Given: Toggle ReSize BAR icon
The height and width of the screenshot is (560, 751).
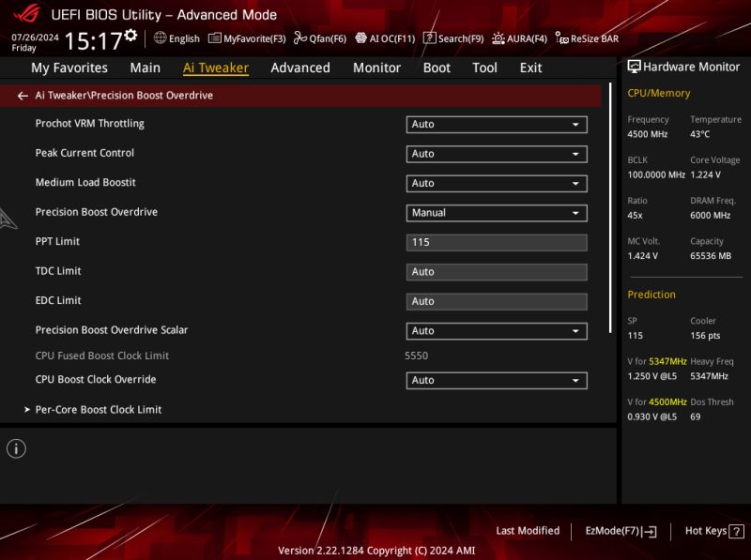Looking at the screenshot, I should [561, 38].
